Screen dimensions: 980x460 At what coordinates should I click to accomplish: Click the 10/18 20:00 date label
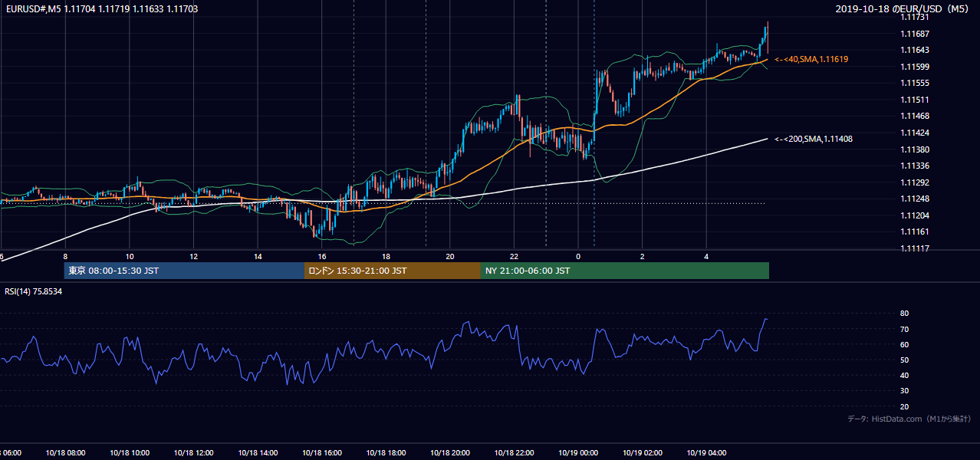450,452
